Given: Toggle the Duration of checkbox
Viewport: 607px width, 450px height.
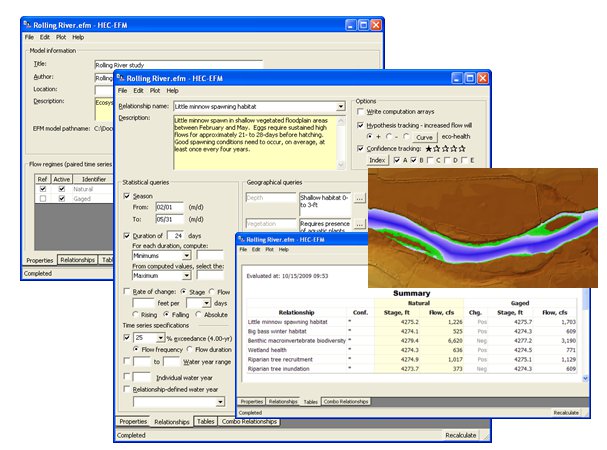Looking at the screenshot, I should (127, 235).
